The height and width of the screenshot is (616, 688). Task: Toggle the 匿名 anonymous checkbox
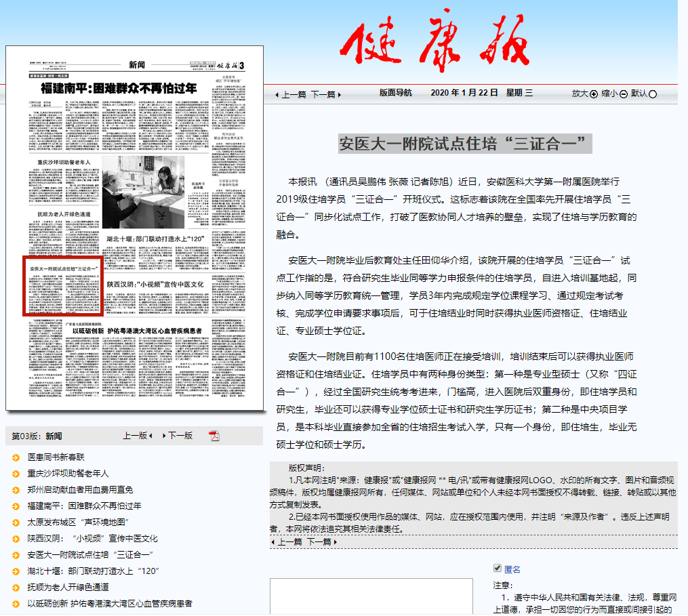498,569
